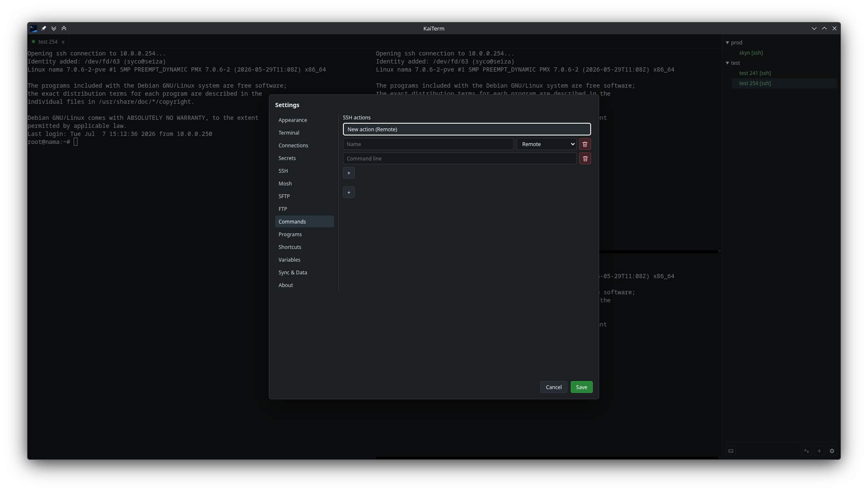Select the test 241 [ssh] connection
868x492 pixels.
[755, 73]
